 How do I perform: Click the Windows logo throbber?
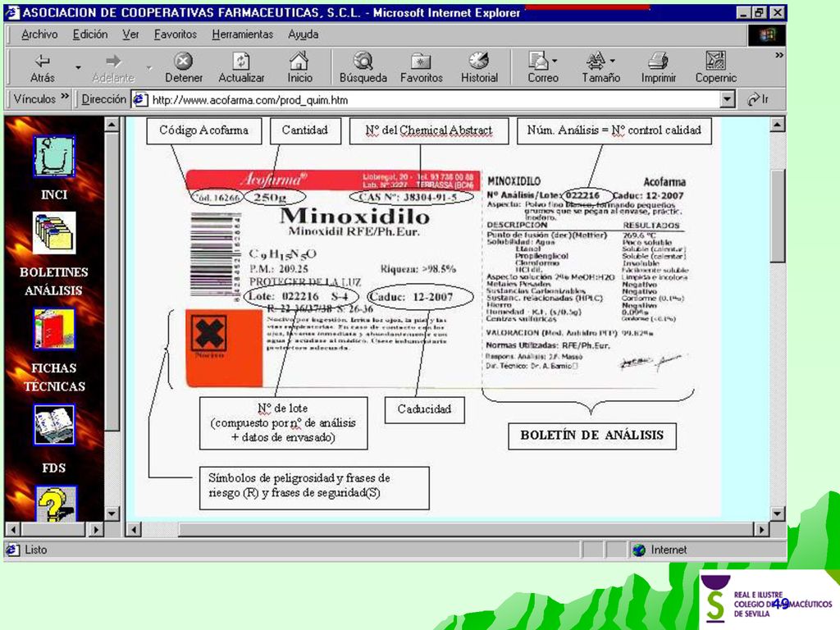point(767,34)
